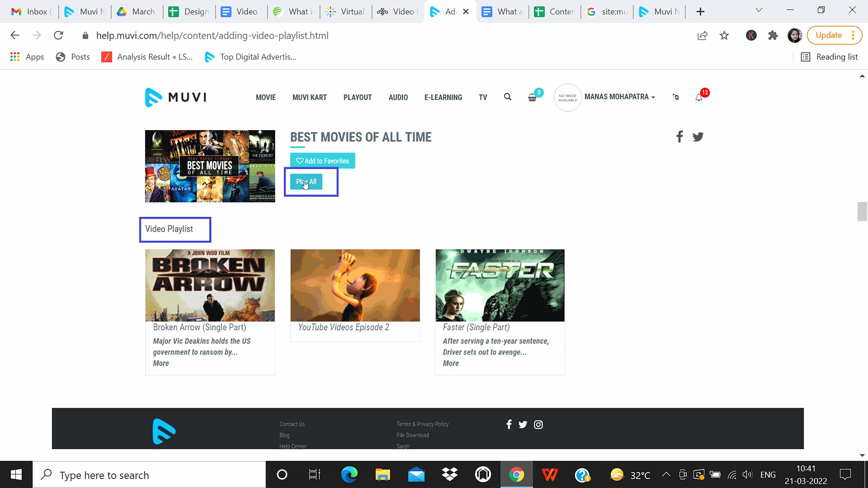Screen dimensions: 868x488
Task: Click the favorites heart icon
Action: (299, 161)
